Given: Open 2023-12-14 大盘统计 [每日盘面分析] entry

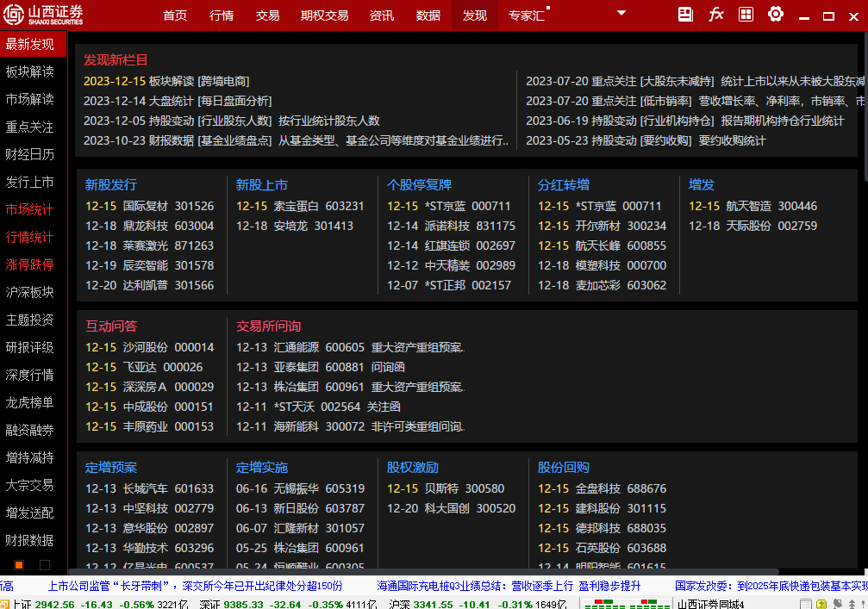Looking at the screenshot, I should pos(178,102).
